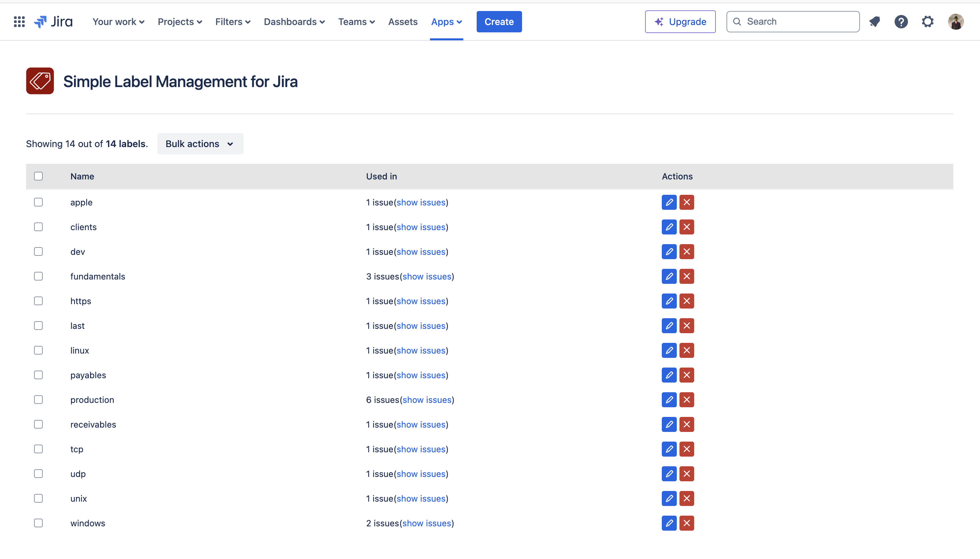Go to the Assets menu item
This screenshot has height=559, width=980.
pyautogui.click(x=402, y=21)
